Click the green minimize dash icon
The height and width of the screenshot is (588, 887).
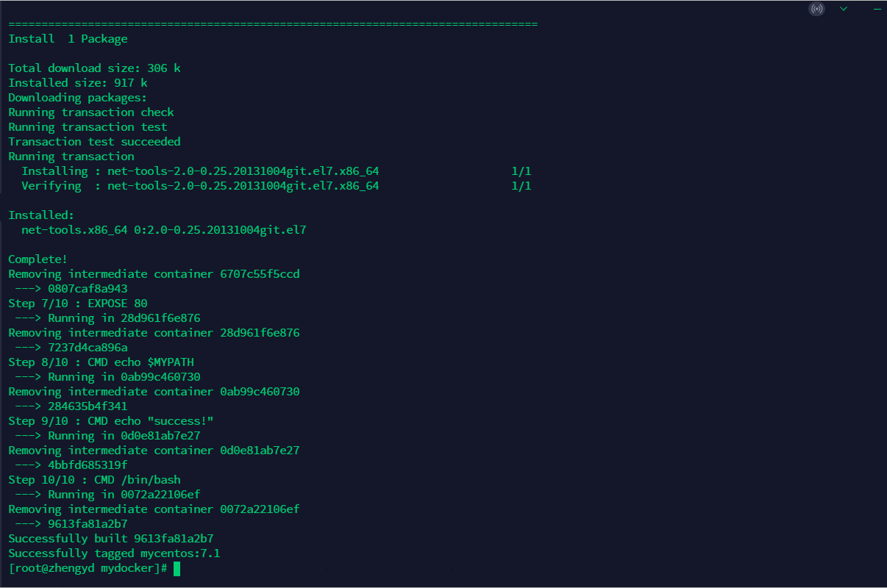point(876,9)
